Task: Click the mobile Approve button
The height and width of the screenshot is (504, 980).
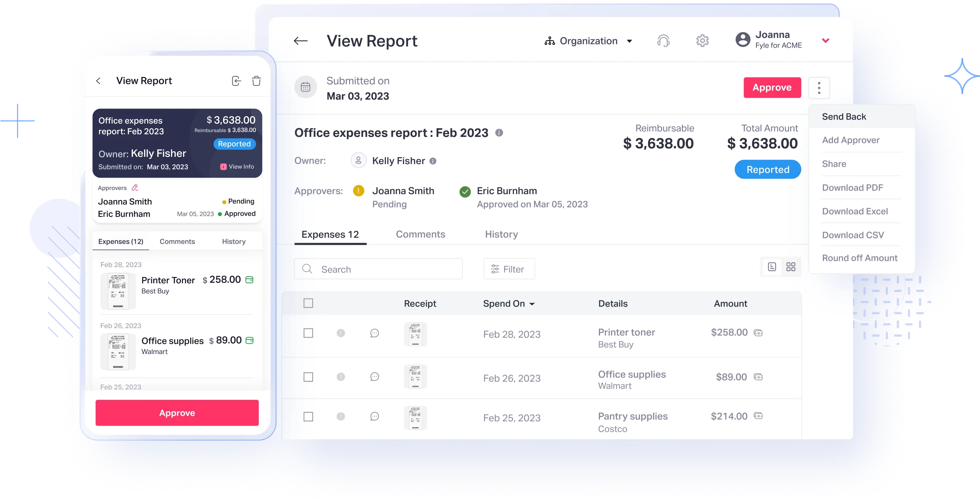Action: pos(177,413)
